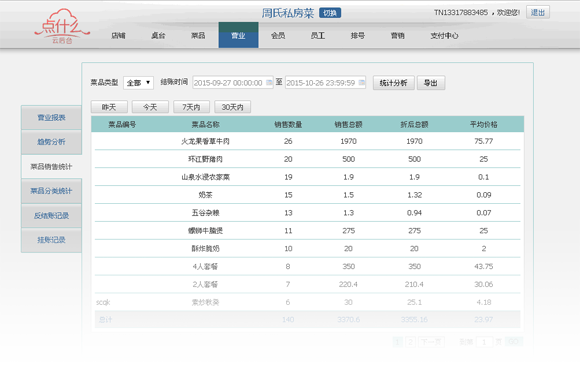Click discounted total 1.32 in 奶茶 row
The height and width of the screenshot is (366, 580).
414,195
